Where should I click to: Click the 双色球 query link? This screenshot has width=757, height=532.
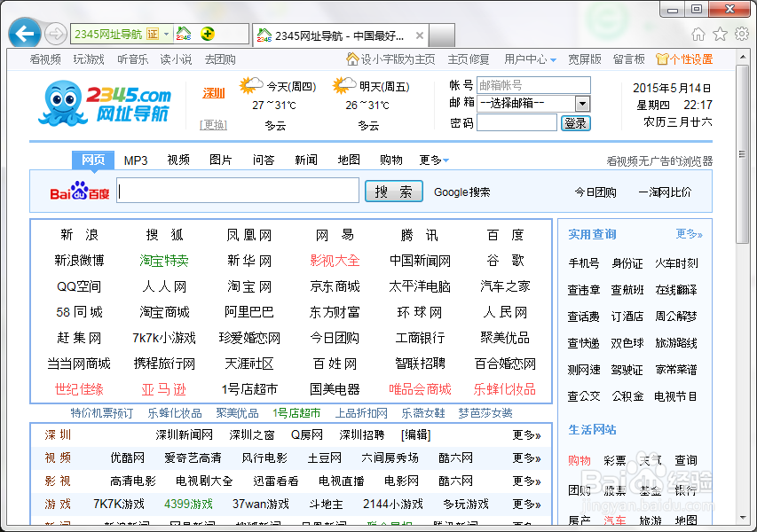click(627, 343)
